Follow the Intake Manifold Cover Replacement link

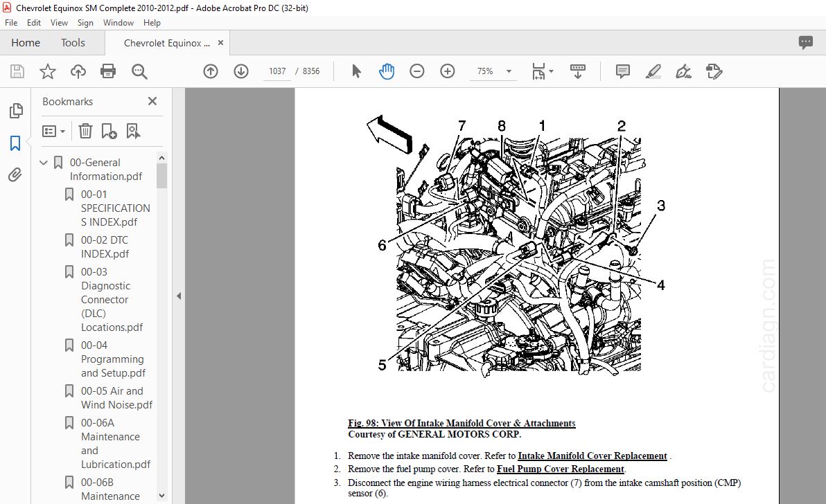pos(592,456)
